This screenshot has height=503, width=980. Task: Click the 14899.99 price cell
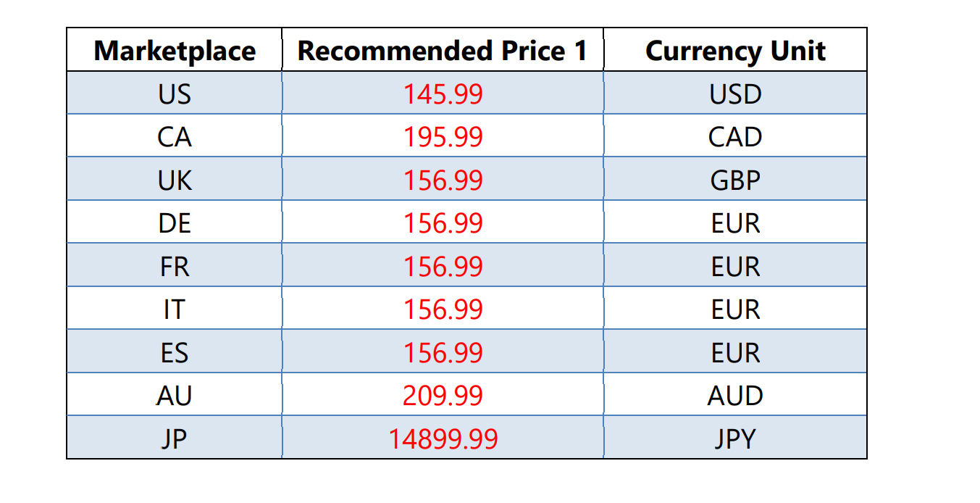(x=443, y=438)
